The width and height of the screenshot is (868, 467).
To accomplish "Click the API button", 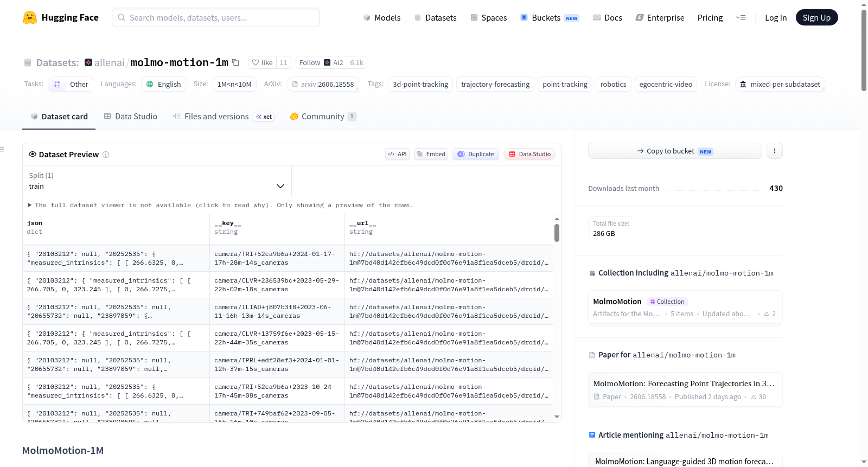I will (397, 154).
